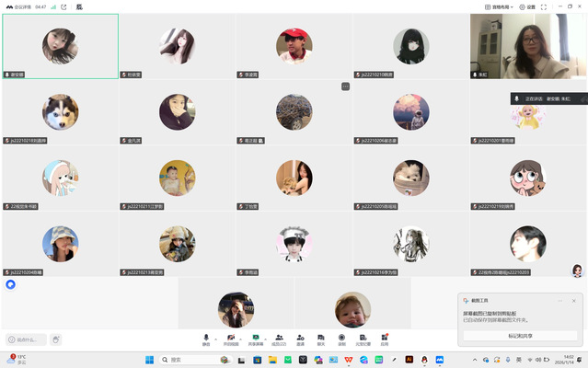The height and width of the screenshot is (368, 588).
Task: Click the Mark and Share button
Action: [x=520, y=336]
